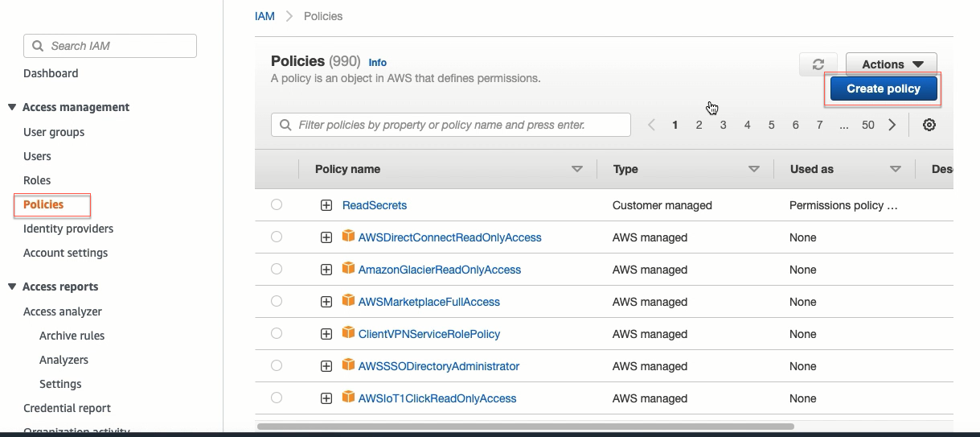980x437 pixels.
Task: Sort by Used as column arrow
Action: click(x=895, y=169)
